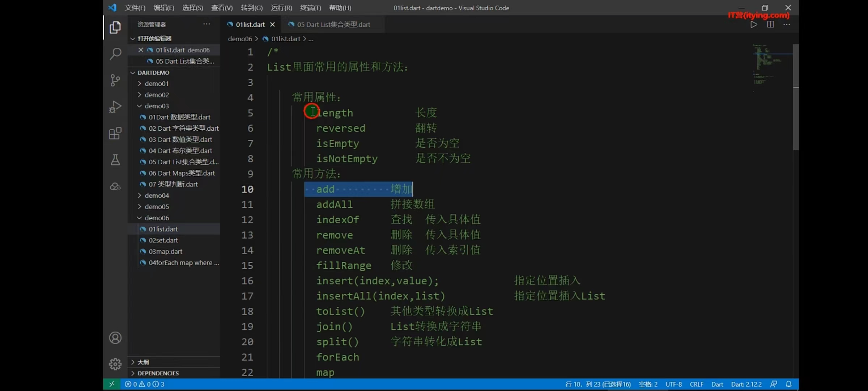Switch to 05 Dart List集合类型.dart tab

pos(333,25)
